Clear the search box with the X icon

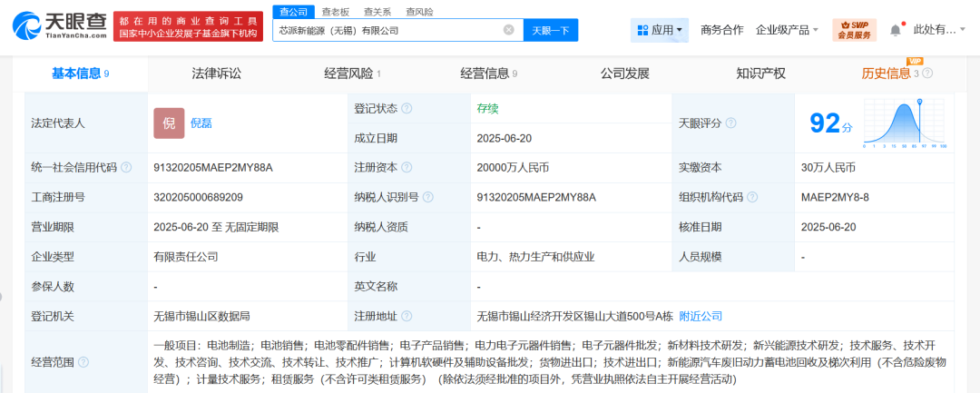[x=509, y=29]
